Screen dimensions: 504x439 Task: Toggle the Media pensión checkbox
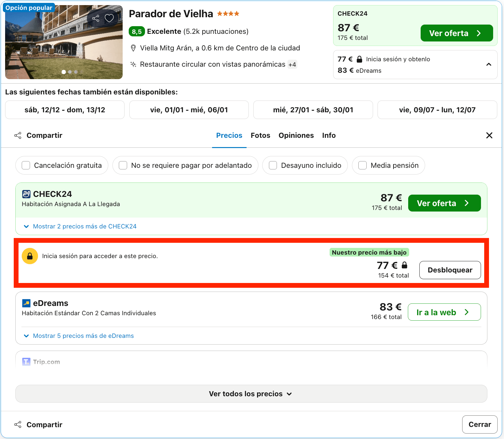363,165
